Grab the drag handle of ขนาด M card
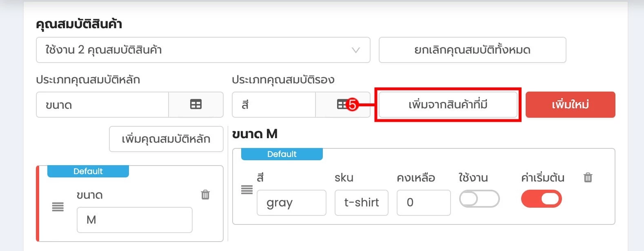Viewport: 644px width, 251px height. pos(58,207)
